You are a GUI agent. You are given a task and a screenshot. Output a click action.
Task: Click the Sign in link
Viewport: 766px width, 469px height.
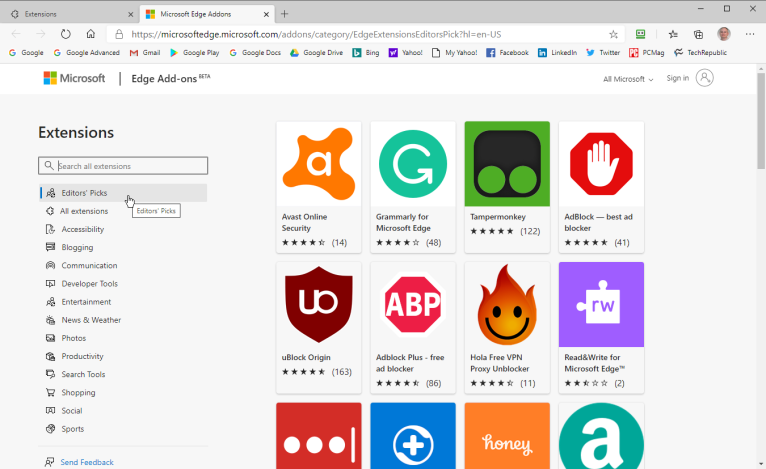click(678, 78)
